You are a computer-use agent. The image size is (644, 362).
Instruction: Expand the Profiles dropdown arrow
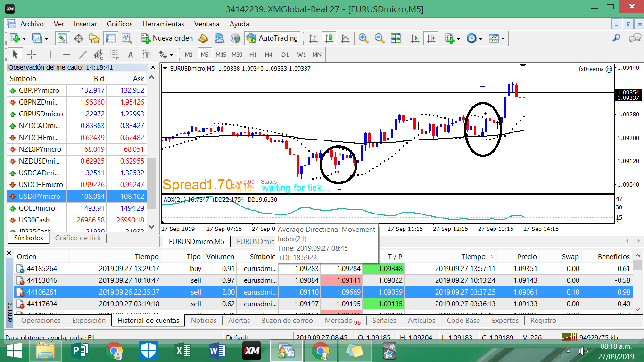pyautogui.click(x=46, y=39)
